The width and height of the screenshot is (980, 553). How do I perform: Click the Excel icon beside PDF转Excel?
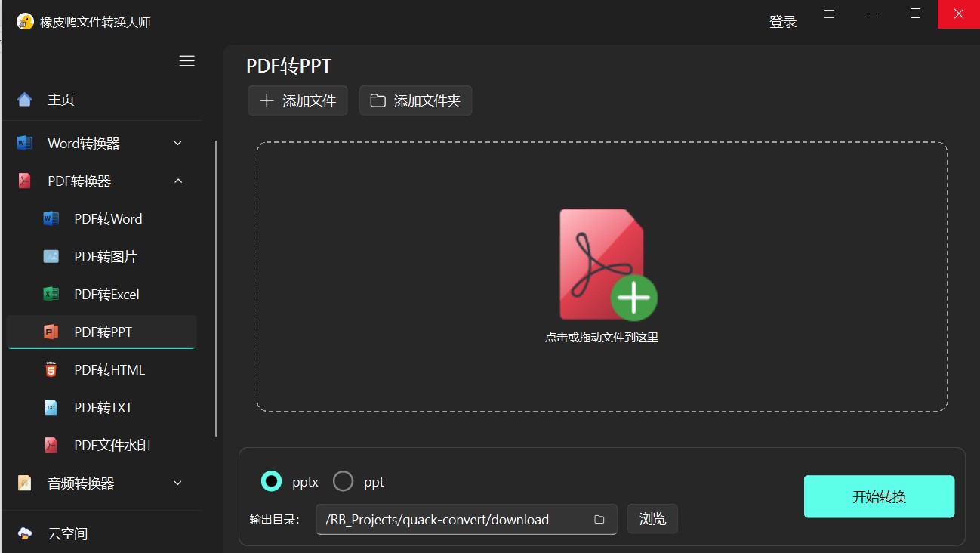coord(51,295)
